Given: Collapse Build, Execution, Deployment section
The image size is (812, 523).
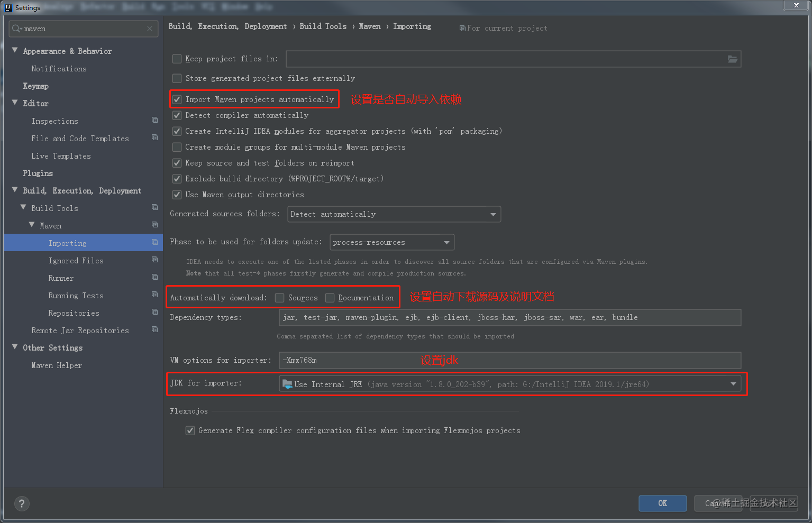Looking at the screenshot, I should click(x=15, y=190).
